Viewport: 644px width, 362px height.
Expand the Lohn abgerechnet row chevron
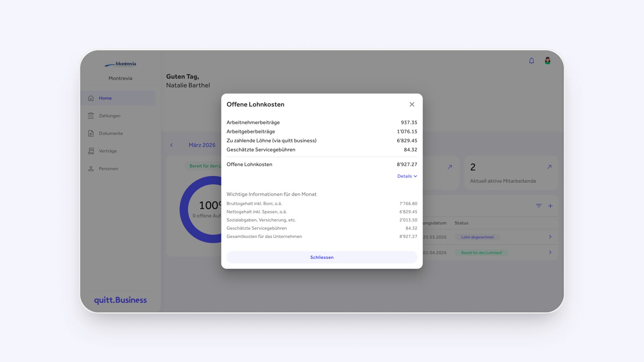[x=550, y=237]
